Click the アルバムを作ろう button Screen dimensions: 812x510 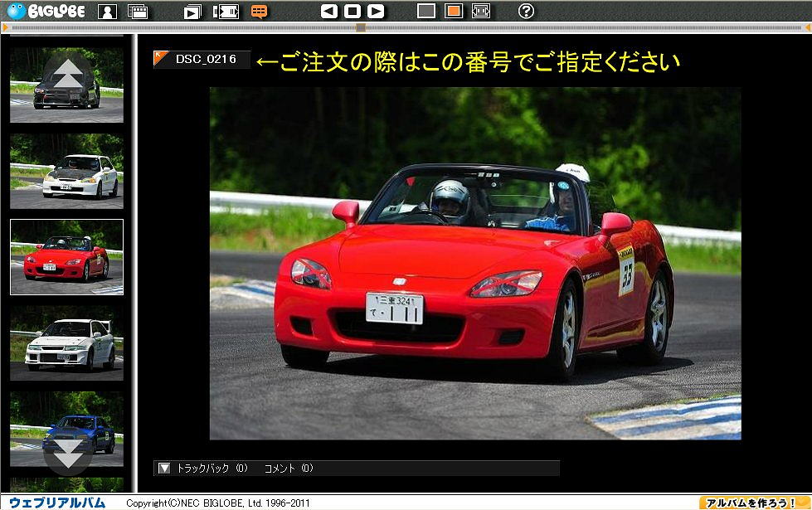pos(753,503)
